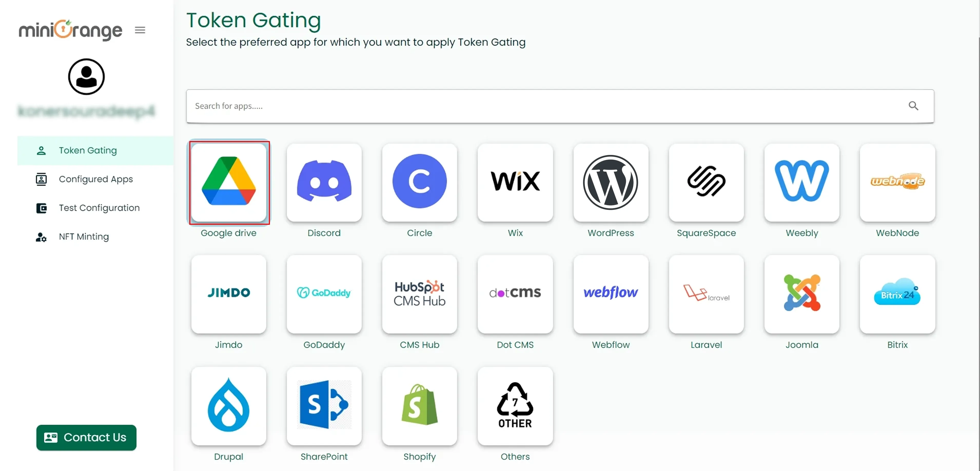Select the Jimdo app icon

click(229, 294)
